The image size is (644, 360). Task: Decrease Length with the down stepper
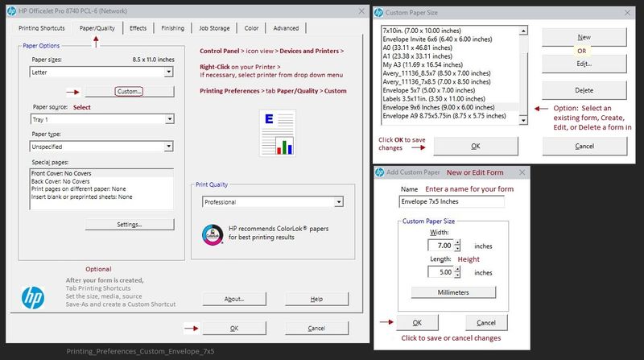(457, 275)
